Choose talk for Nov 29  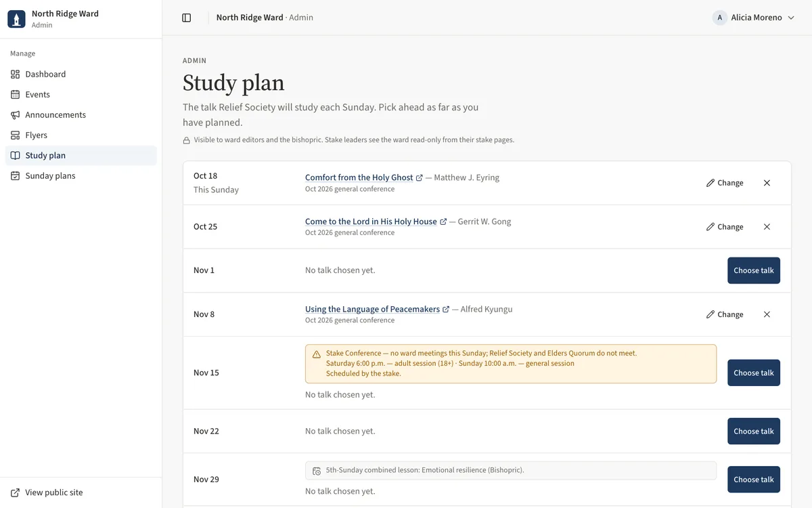point(754,480)
